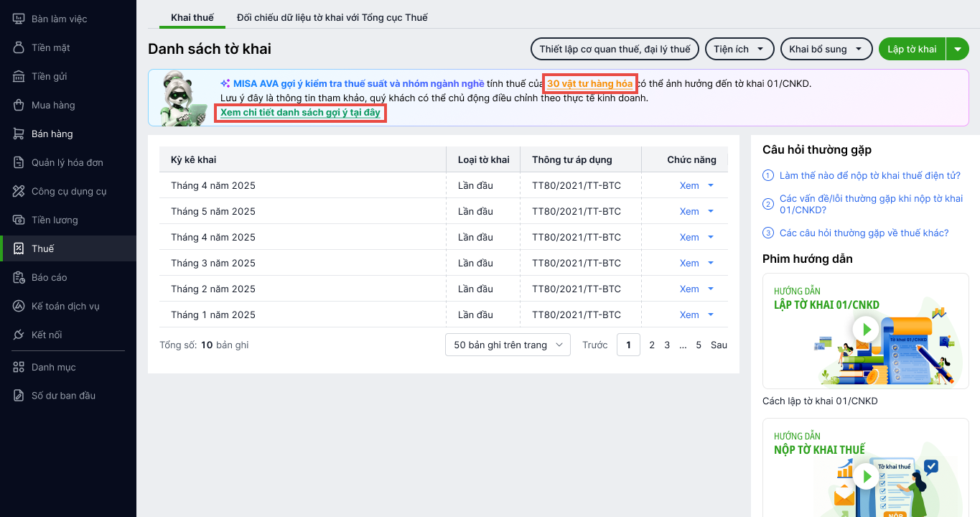Viewport: 980px width, 517px height.
Task: Select the Quản lý hóa đơn icon
Action: (19, 162)
